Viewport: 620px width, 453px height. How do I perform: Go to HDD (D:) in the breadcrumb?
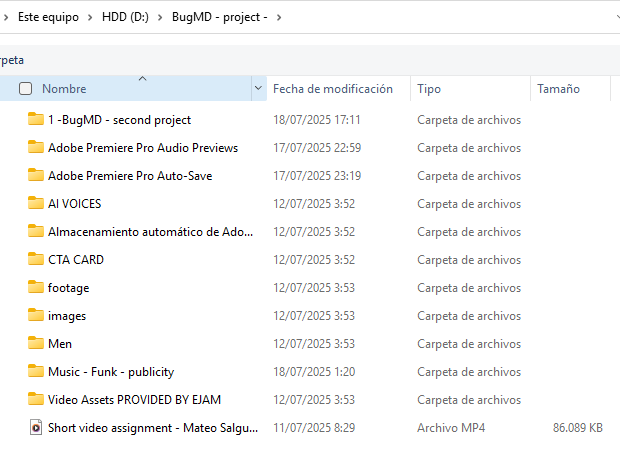pyautogui.click(x=125, y=17)
